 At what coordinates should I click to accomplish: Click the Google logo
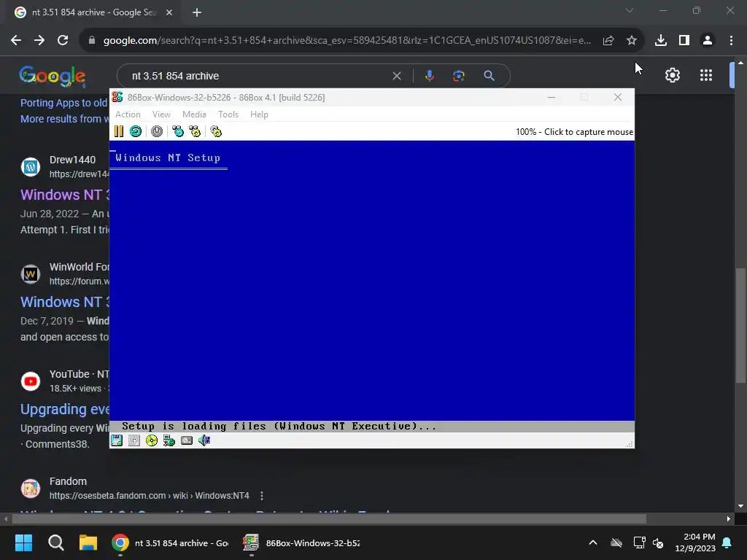point(53,76)
